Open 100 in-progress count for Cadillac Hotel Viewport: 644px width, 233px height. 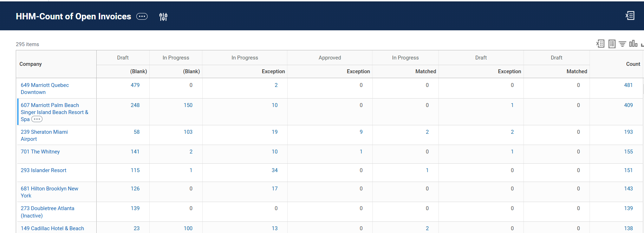(x=188, y=228)
